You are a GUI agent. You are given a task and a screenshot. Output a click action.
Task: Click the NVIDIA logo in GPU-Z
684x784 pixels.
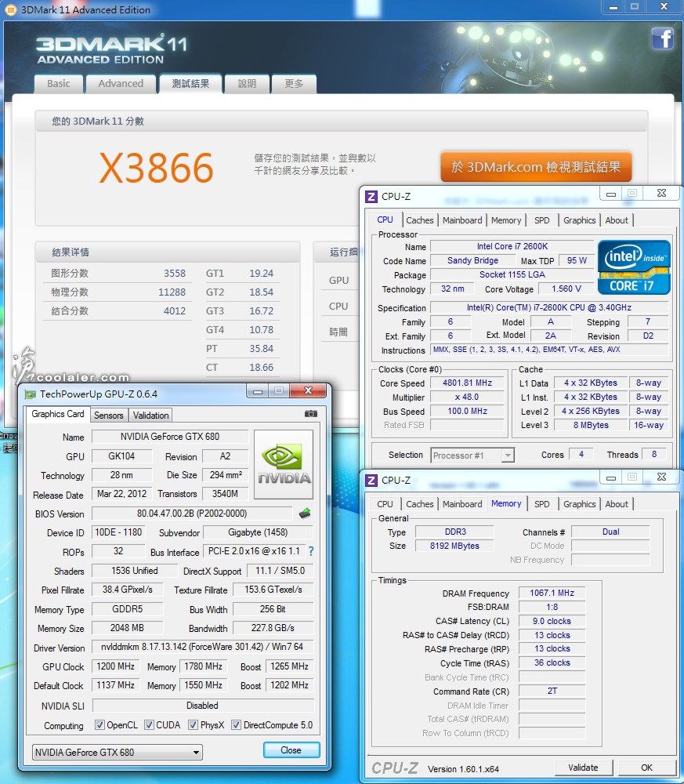[x=284, y=464]
